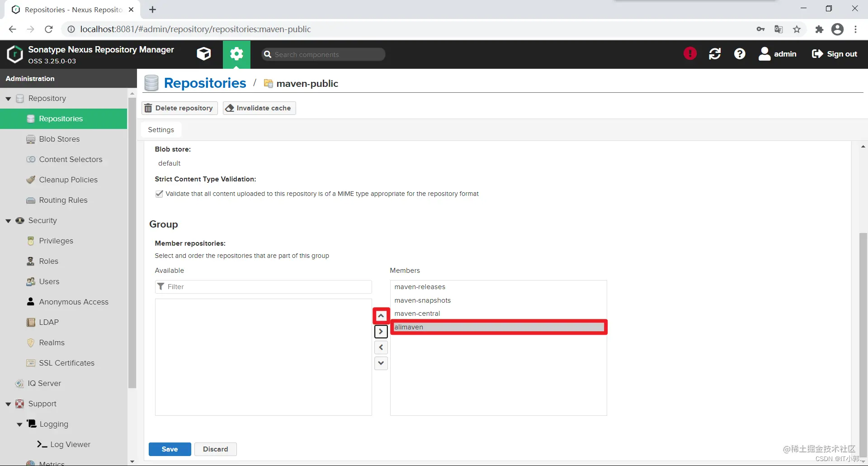Open the Browse cube icon in header
Image resolution: width=868 pixels, height=466 pixels.
pos(204,54)
